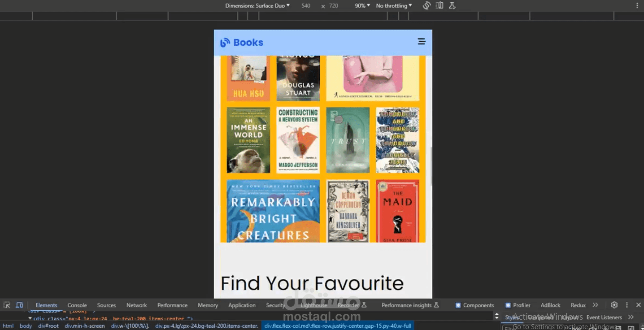Toggle the dual-screen mode icon
This screenshot has height=330, width=644.
point(439,6)
